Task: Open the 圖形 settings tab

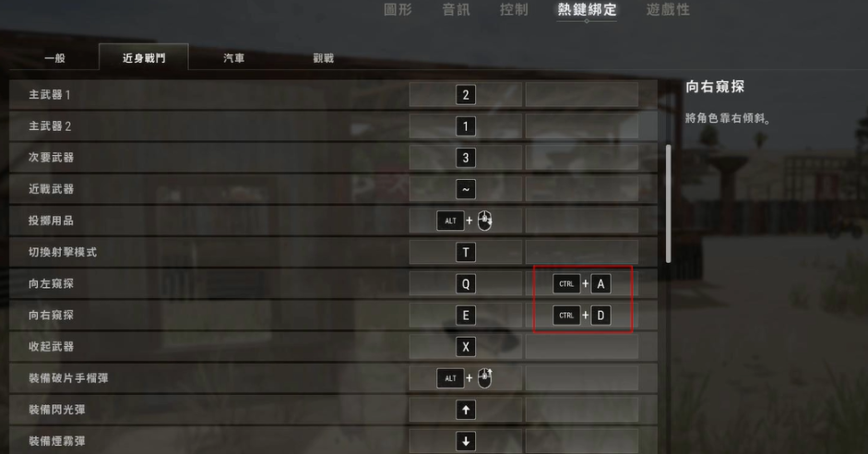Action: (398, 9)
